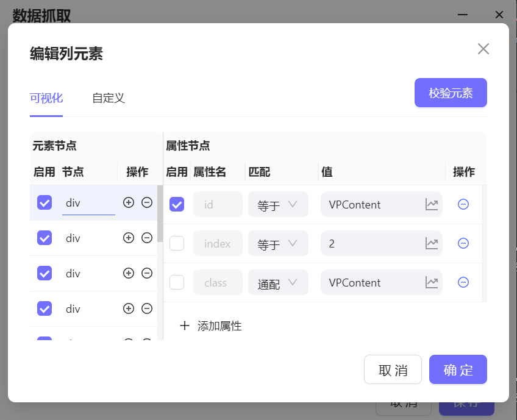Switch to the 自定义 tab
This screenshot has height=420, width=517.
tap(109, 98)
